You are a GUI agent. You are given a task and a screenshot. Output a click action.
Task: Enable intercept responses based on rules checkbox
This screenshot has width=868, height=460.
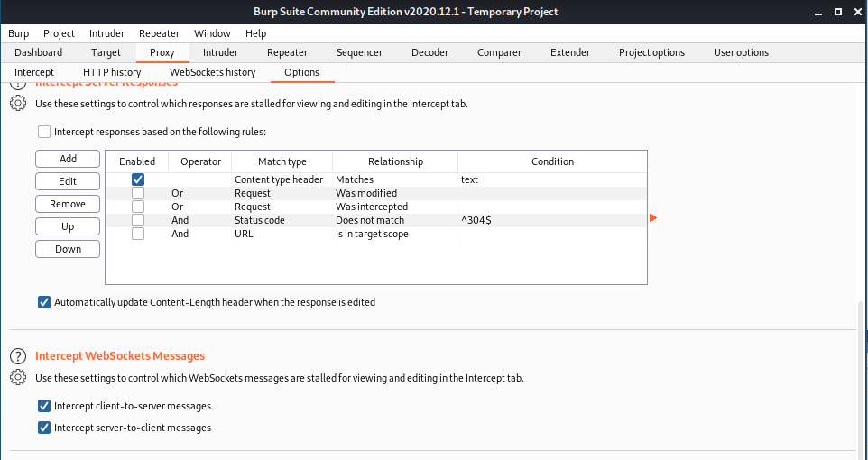click(x=44, y=132)
